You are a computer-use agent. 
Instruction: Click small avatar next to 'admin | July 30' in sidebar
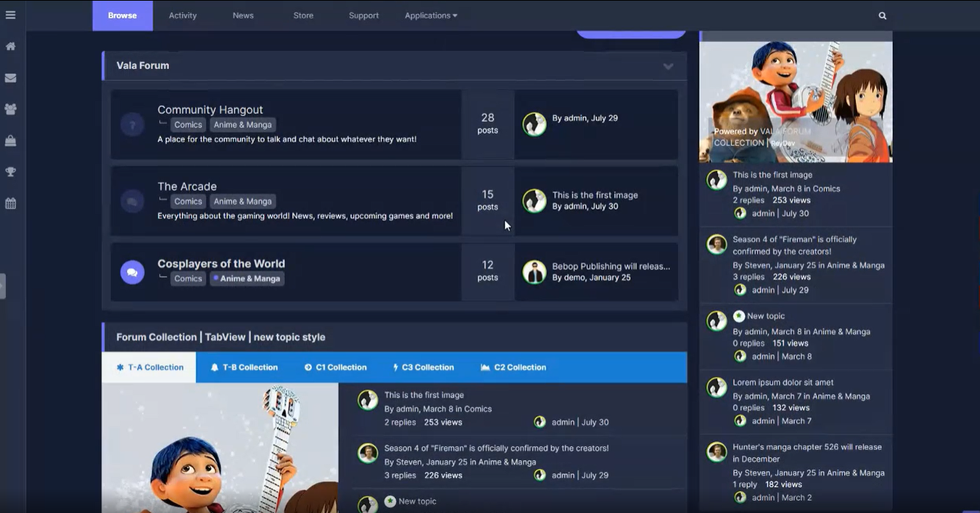[x=740, y=214]
